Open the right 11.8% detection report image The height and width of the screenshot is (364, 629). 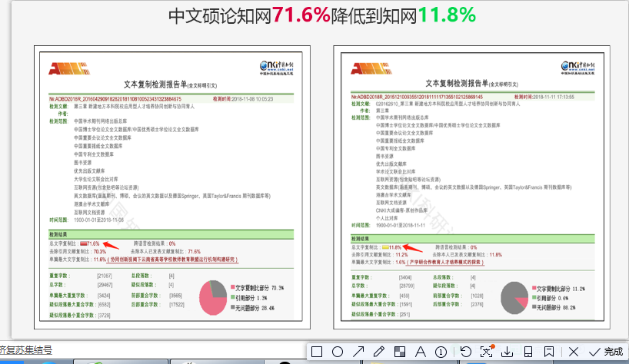[x=472, y=187]
